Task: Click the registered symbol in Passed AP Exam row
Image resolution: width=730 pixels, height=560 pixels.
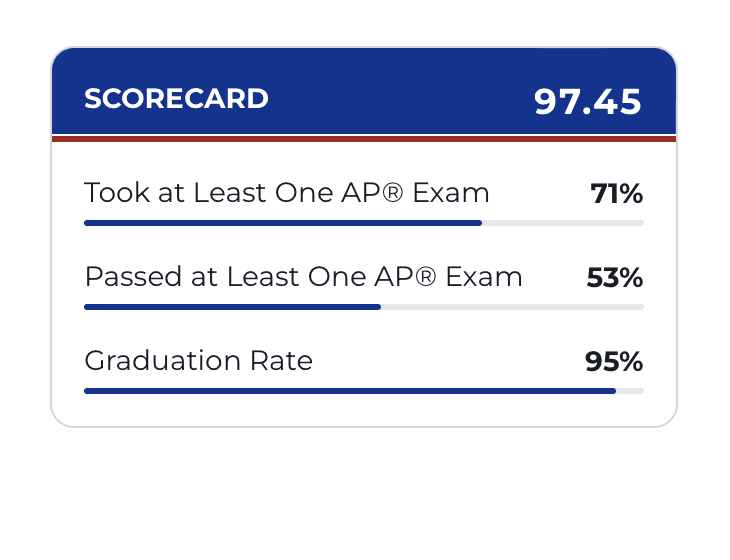Action: 425,277
